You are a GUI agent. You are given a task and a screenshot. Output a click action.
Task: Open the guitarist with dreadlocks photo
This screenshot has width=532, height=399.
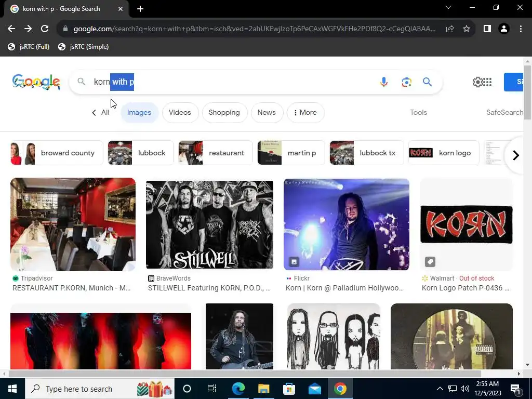pos(239,336)
